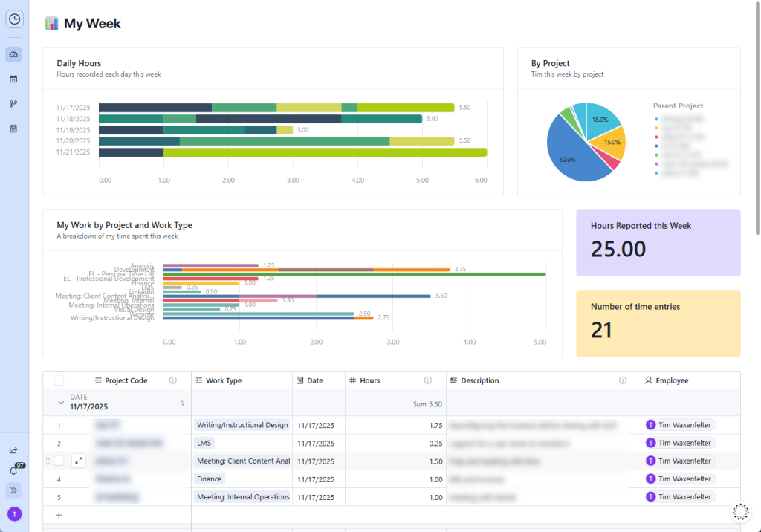Click the Number of time entries card
This screenshot has width=761, height=532.
(x=658, y=323)
